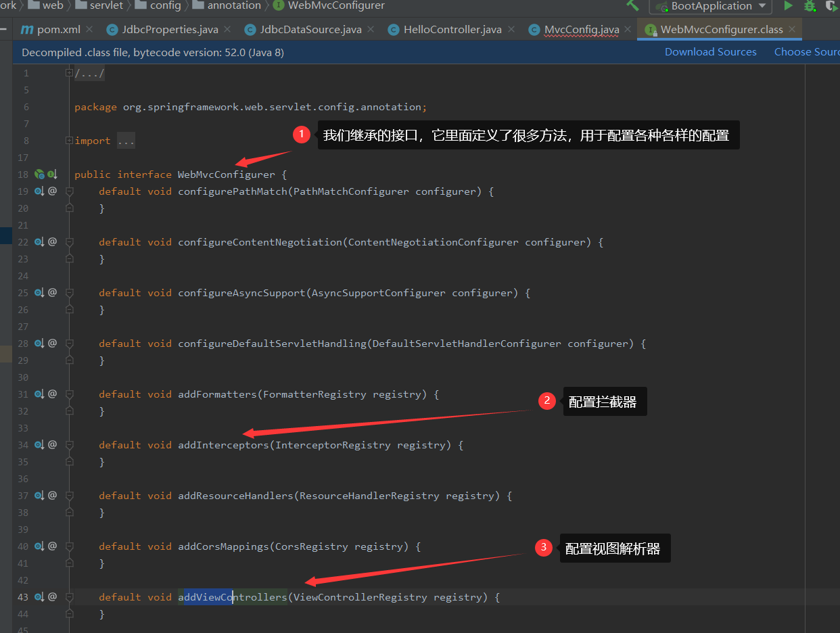Close the HelloController.java tab

coord(511,30)
